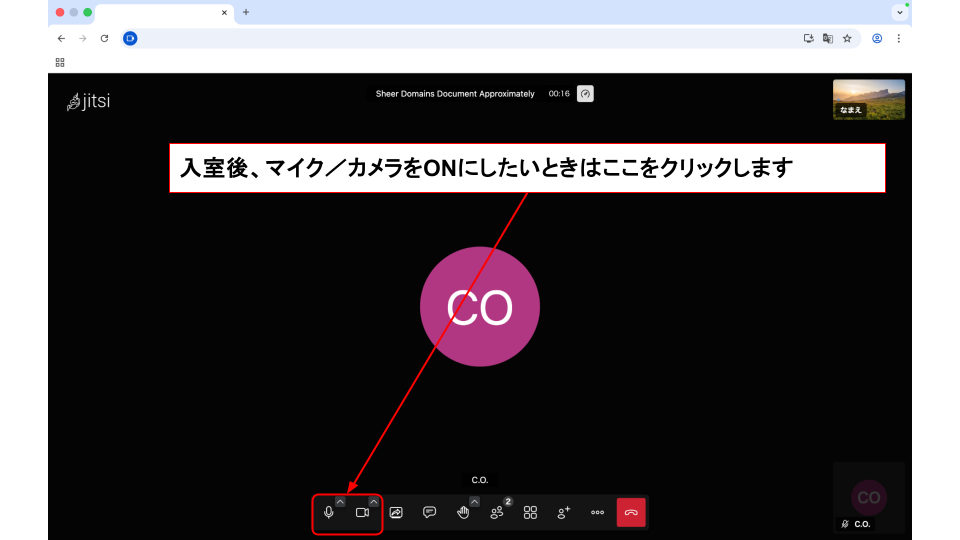This screenshot has height=540, width=960.
Task: Invite people to the meeting
Action: pos(564,512)
